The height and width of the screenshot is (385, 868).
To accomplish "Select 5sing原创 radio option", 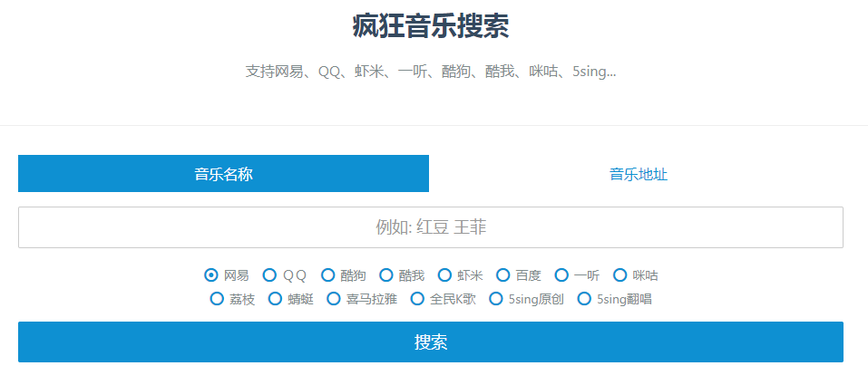I will (496, 299).
